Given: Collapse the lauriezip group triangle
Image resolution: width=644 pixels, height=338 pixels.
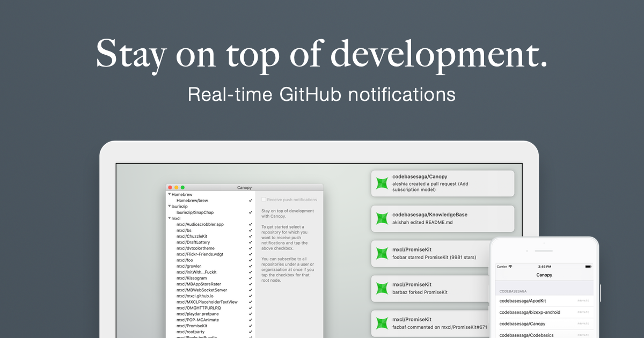Looking at the screenshot, I should pyautogui.click(x=169, y=206).
